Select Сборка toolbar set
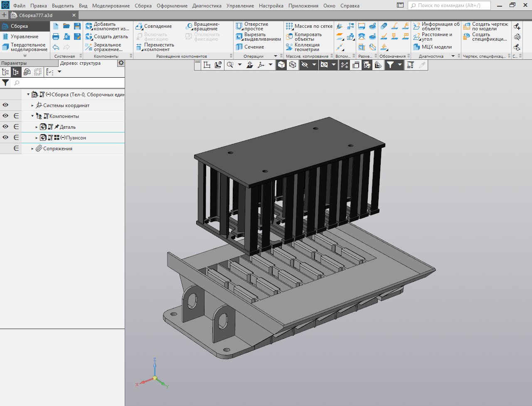Image resolution: width=532 pixels, height=406 pixels. 25,26
